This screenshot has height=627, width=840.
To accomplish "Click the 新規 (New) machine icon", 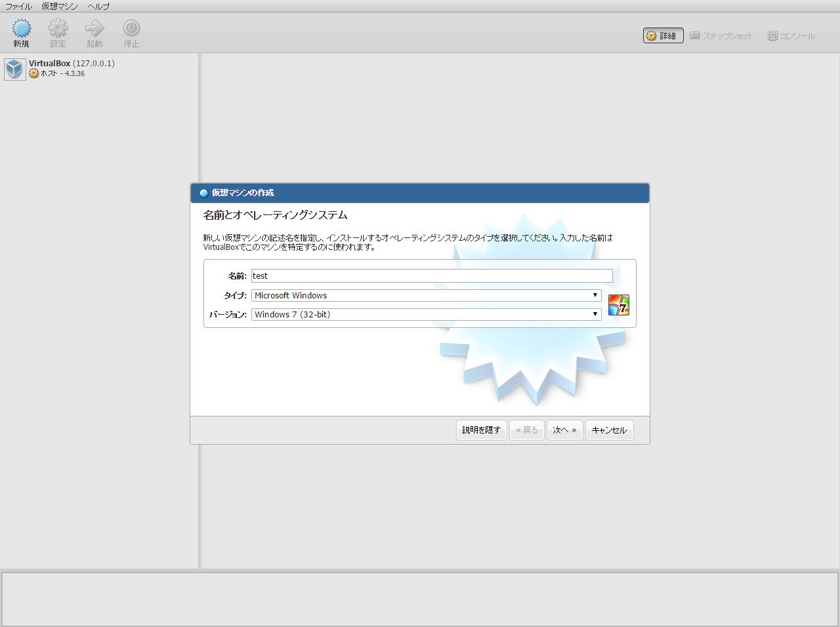I will tap(21, 31).
